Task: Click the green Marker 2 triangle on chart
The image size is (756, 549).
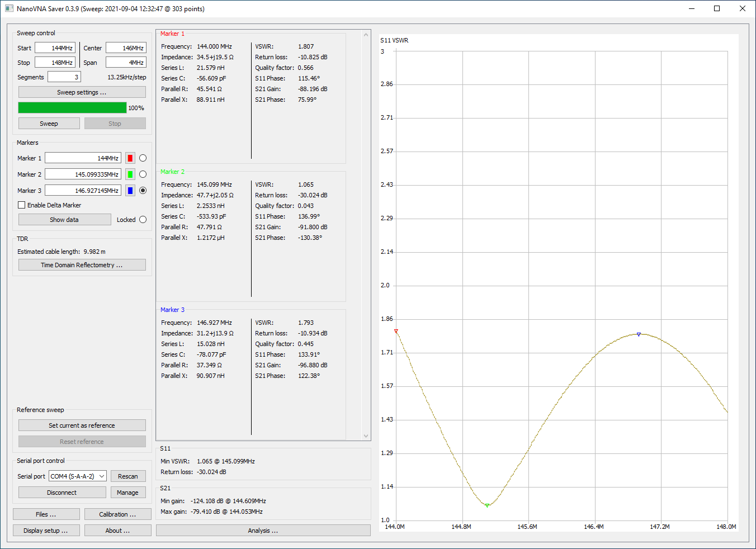Action: coord(487,505)
